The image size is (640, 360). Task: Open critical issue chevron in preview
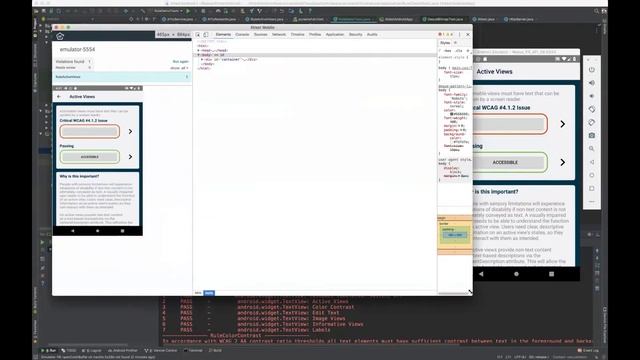(x=130, y=131)
